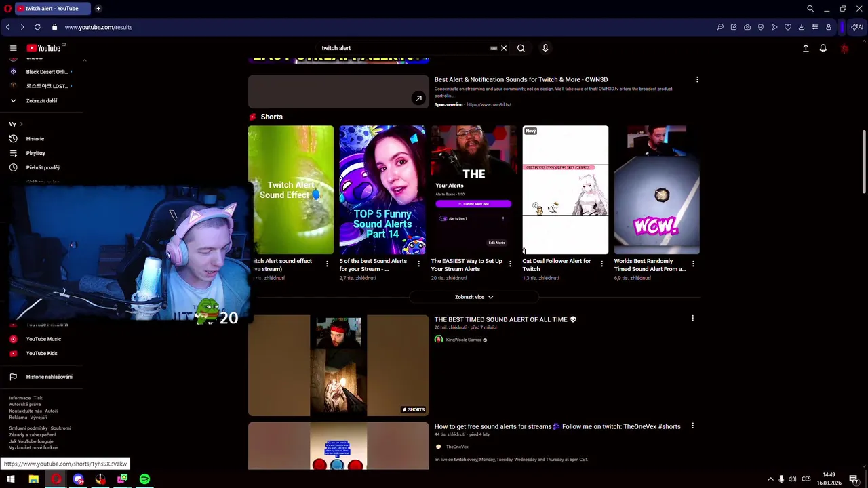Viewport: 868px width, 488px height.
Task: Open Spotify from the taskbar
Action: (x=144, y=479)
